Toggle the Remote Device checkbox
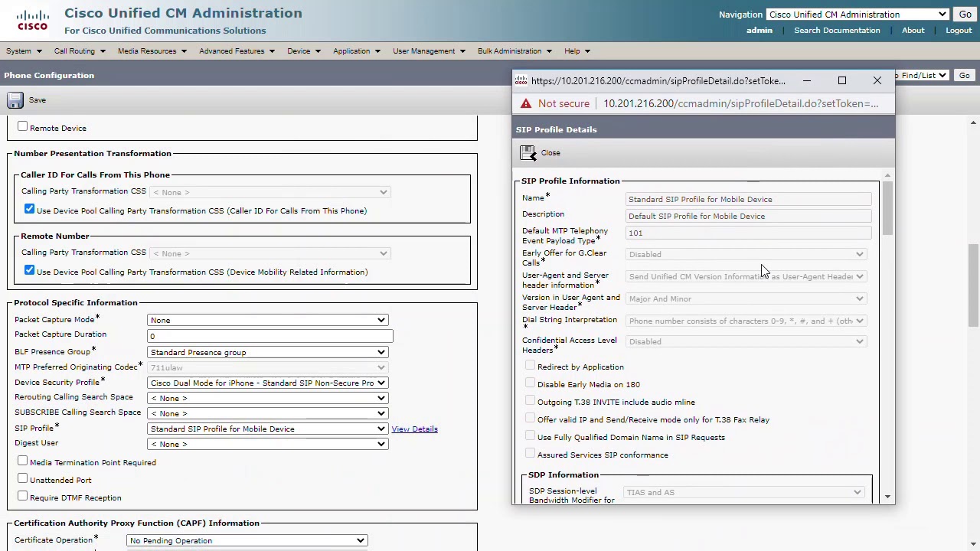 (23, 127)
